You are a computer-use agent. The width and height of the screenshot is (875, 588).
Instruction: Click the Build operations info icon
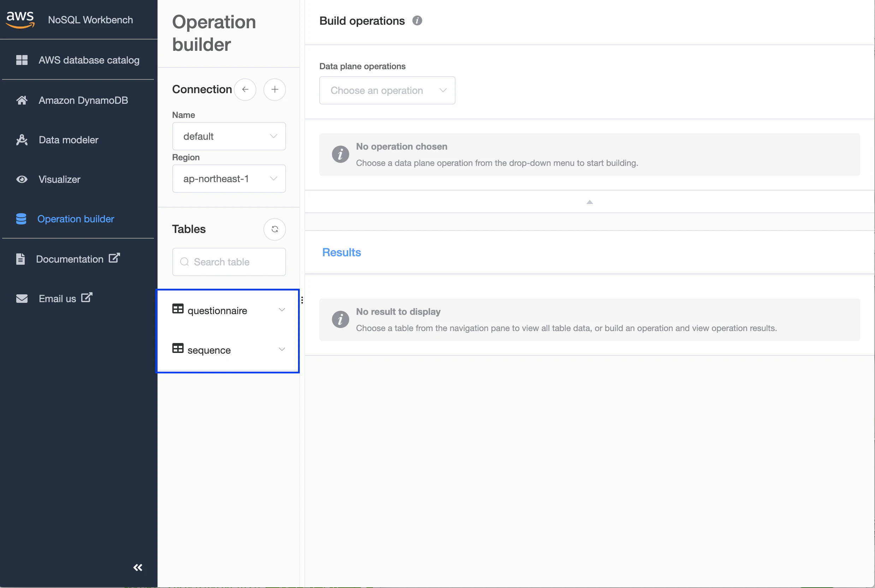tap(417, 20)
